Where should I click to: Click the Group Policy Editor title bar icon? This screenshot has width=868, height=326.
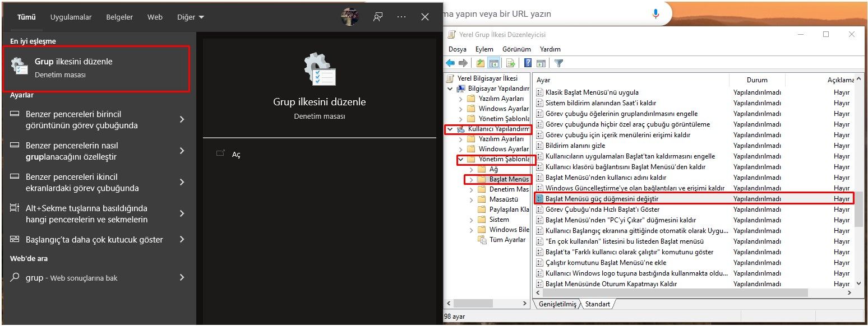click(x=452, y=34)
